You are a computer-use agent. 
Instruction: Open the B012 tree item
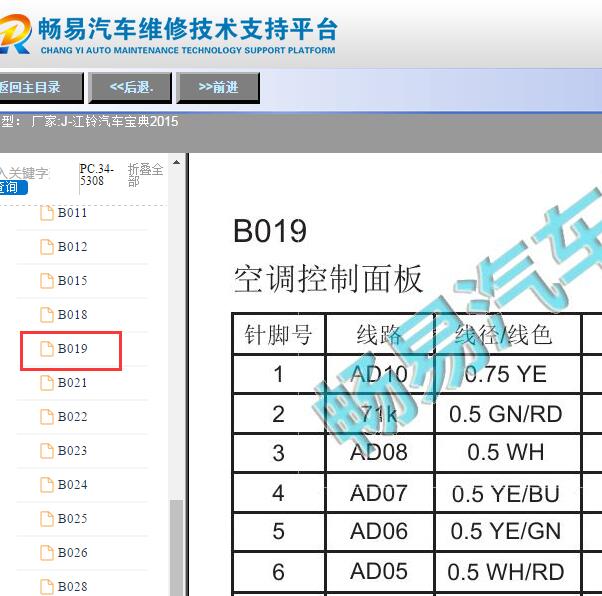72,247
